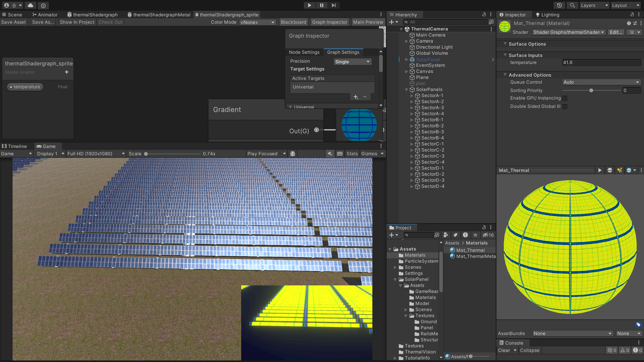This screenshot has width=644, height=362.
Task: Switch to Node Settings tab
Action: pos(304,52)
